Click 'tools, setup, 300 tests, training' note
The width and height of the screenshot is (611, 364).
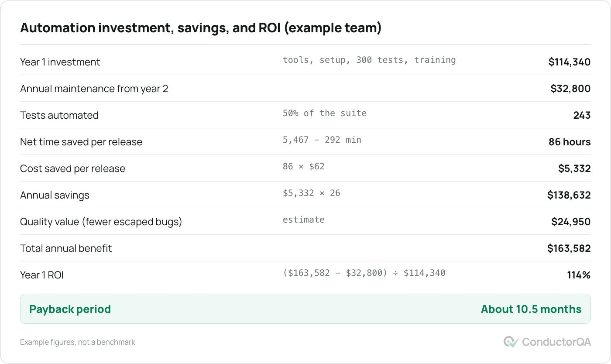(369, 60)
